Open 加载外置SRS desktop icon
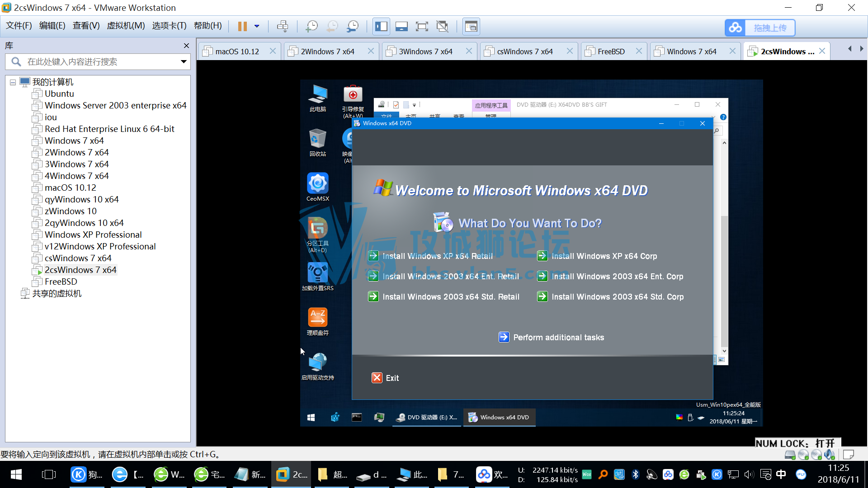This screenshot has width=868, height=488. click(317, 276)
